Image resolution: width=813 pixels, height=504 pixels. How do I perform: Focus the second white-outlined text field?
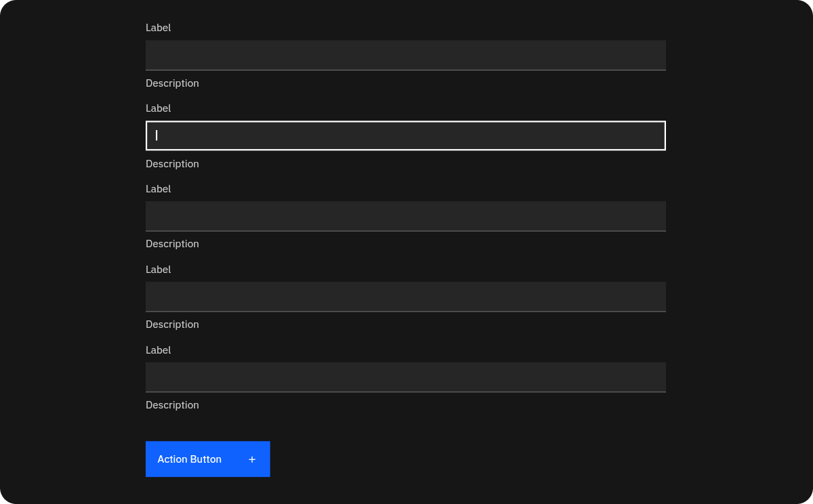click(x=405, y=135)
